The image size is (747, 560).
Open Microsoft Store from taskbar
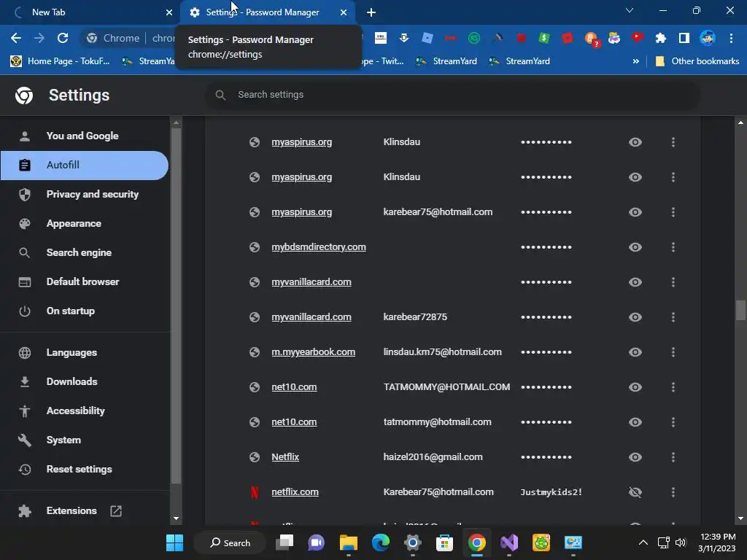pos(444,542)
